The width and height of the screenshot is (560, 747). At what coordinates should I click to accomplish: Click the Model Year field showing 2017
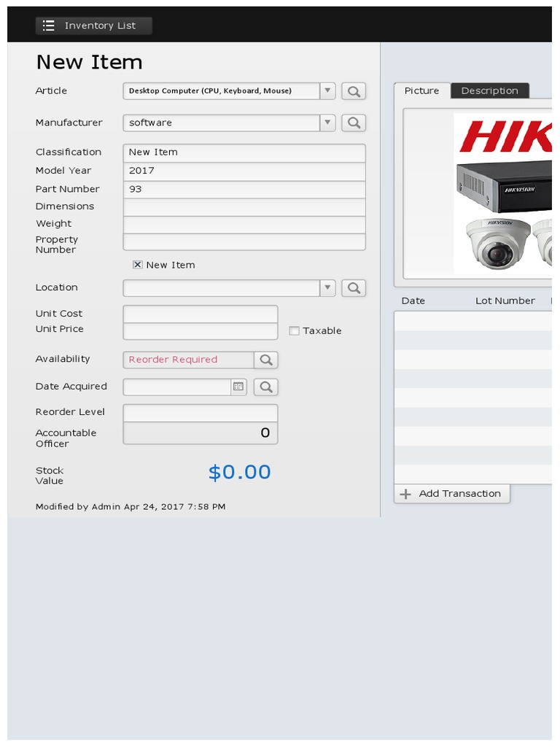pyautogui.click(x=244, y=171)
